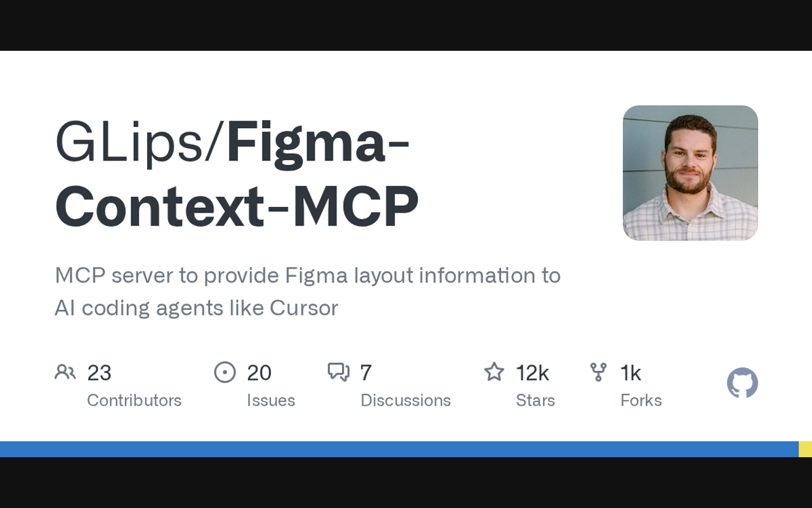812x508 pixels.
Task: Click the Contributors people icon
Action: (x=65, y=372)
